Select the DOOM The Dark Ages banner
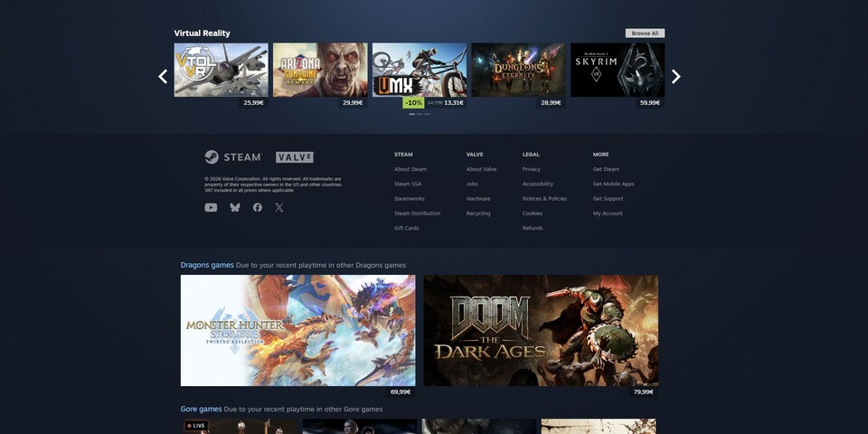This screenshot has height=434, width=868. (541, 330)
